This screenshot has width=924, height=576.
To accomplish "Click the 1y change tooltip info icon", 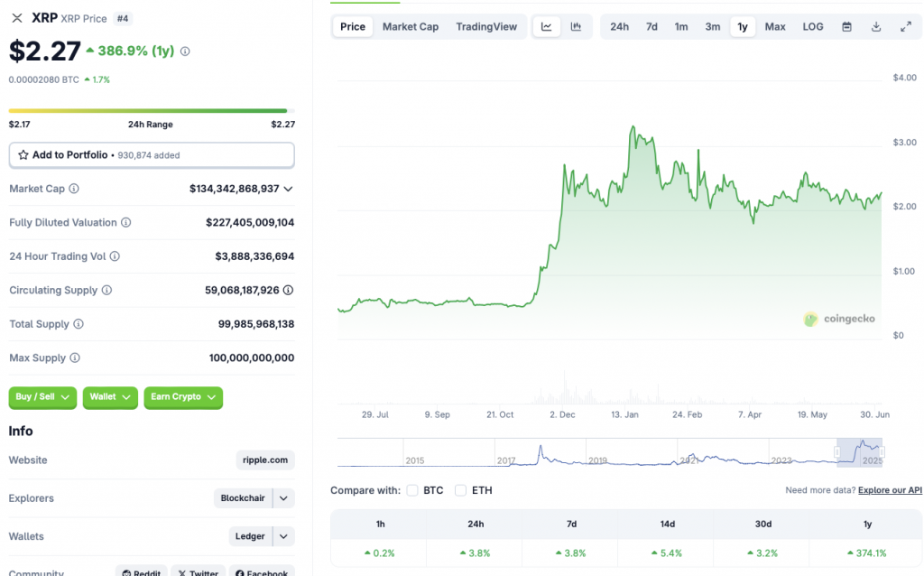I will [185, 51].
